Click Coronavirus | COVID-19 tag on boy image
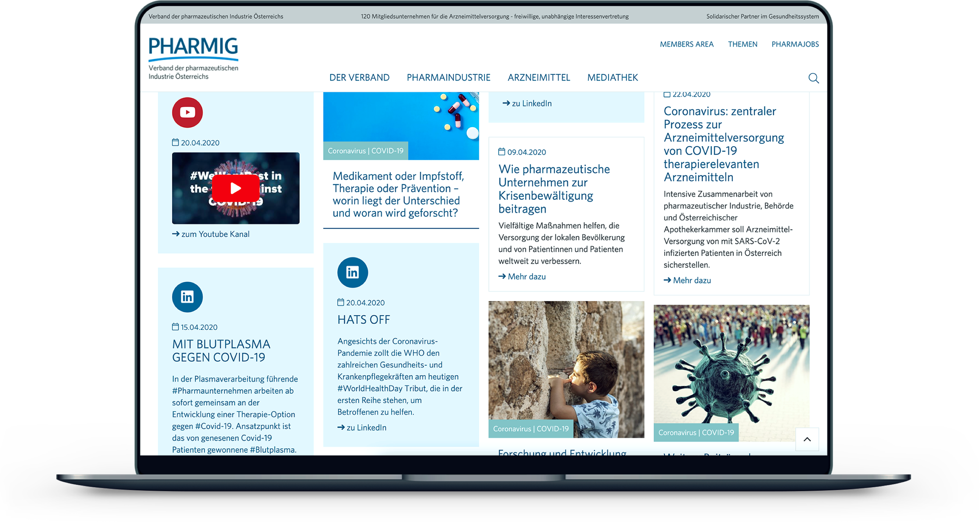The width and height of the screenshot is (980, 523). point(531,429)
